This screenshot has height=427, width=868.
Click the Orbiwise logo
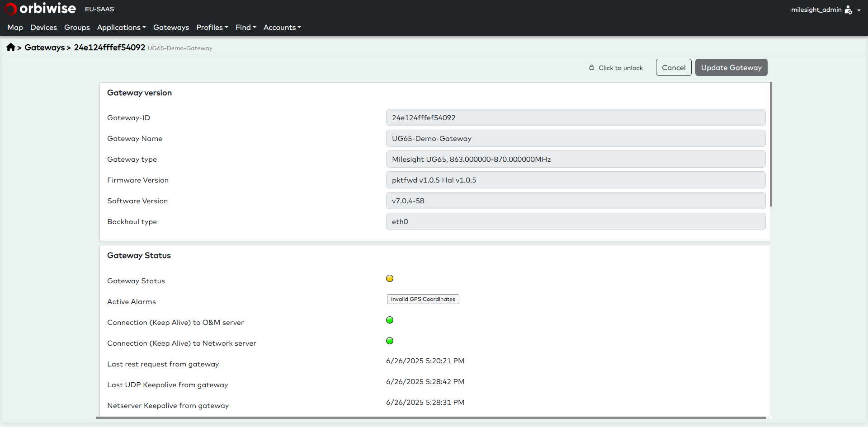click(x=40, y=9)
